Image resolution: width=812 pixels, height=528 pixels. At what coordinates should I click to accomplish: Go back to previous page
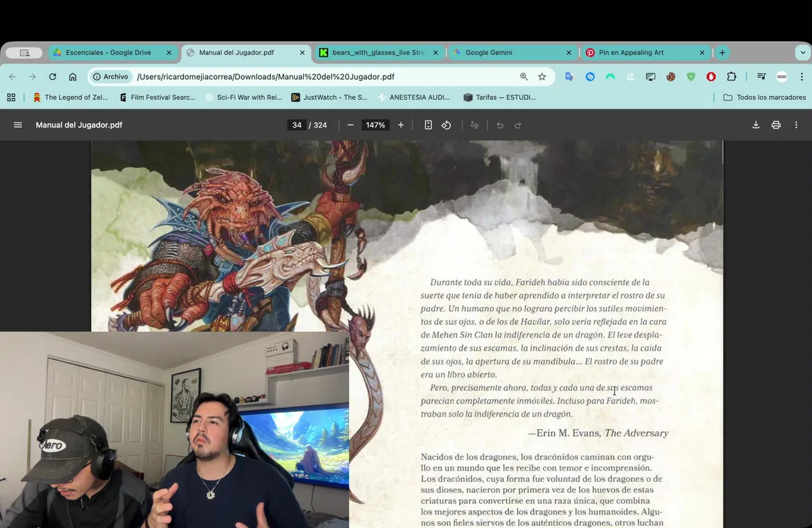12,76
